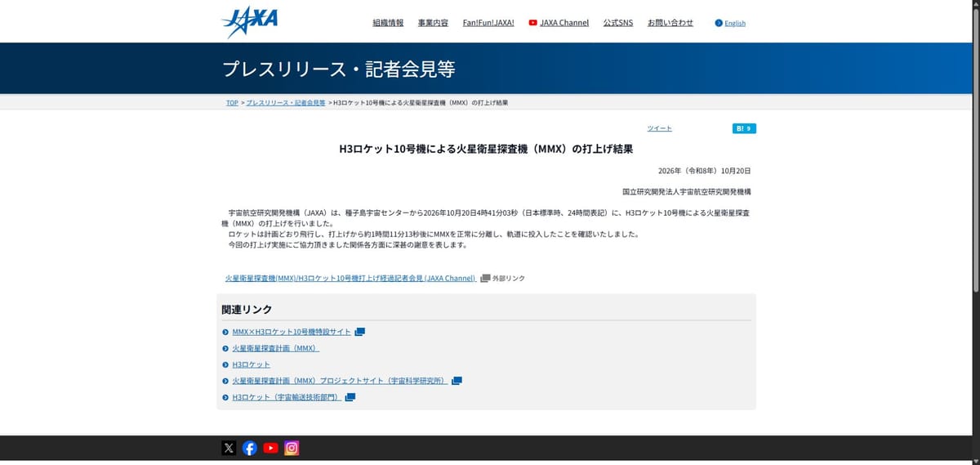
Task: Open H3ロケット（宇宙輸送技術部門） link
Action: pyautogui.click(x=287, y=397)
